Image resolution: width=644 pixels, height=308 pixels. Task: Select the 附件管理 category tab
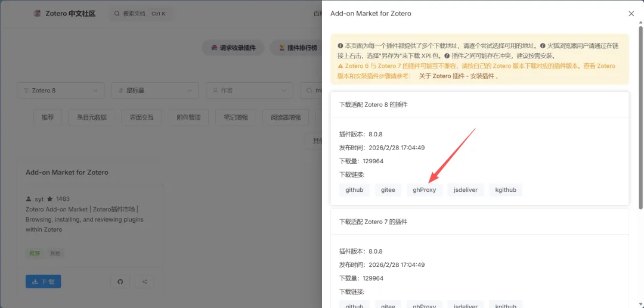tap(188, 117)
